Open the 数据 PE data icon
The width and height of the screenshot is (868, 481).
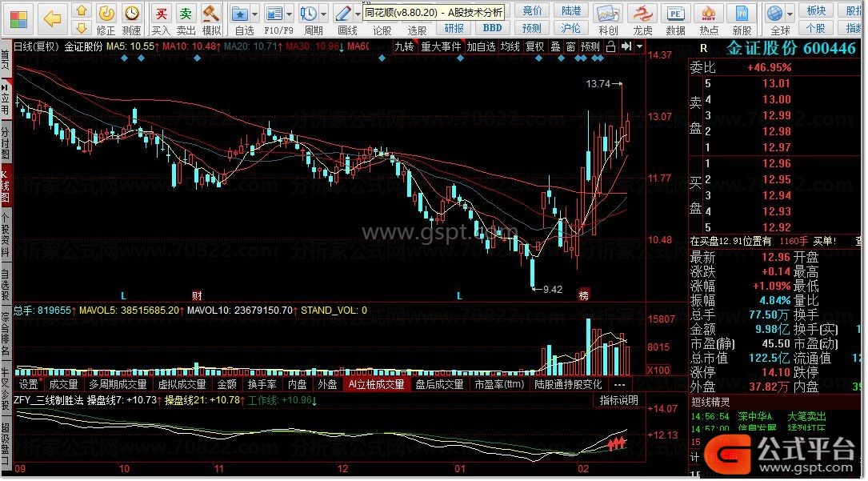675,14
